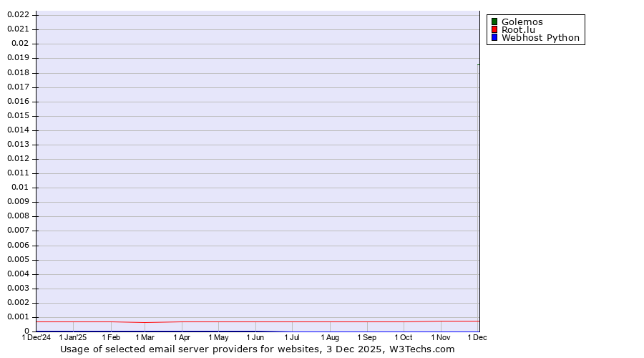Screen dimensions: 644x358
Task: Click the 0.022 y-axis label
Action: 21,14
